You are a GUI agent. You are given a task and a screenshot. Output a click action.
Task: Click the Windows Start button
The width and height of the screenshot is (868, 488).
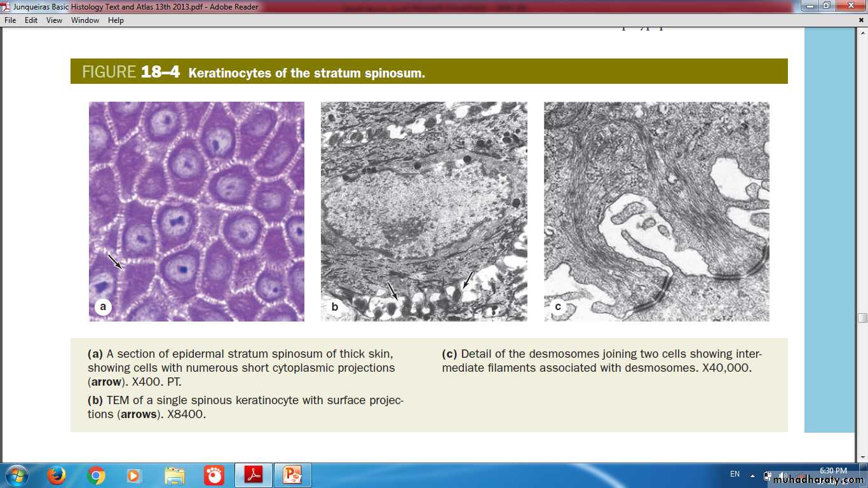coord(16,475)
